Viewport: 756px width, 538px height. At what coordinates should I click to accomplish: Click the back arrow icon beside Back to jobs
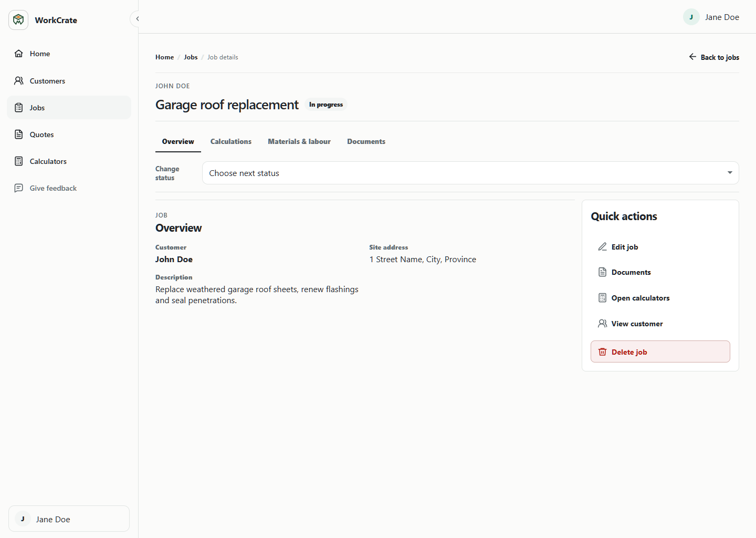coord(692,57)
